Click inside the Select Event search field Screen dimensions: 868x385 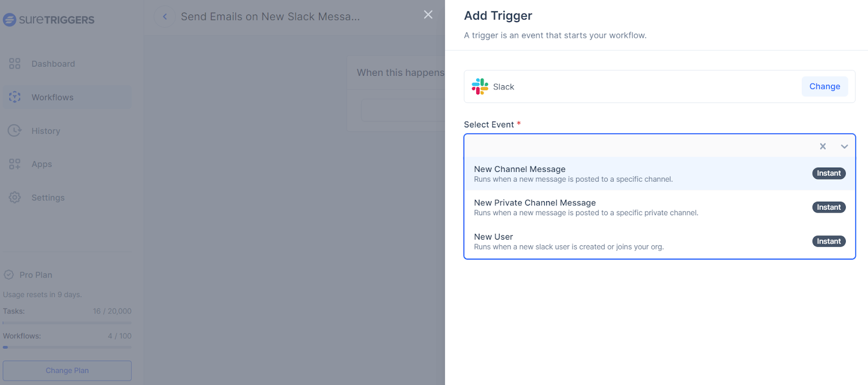tap(640, 146)
